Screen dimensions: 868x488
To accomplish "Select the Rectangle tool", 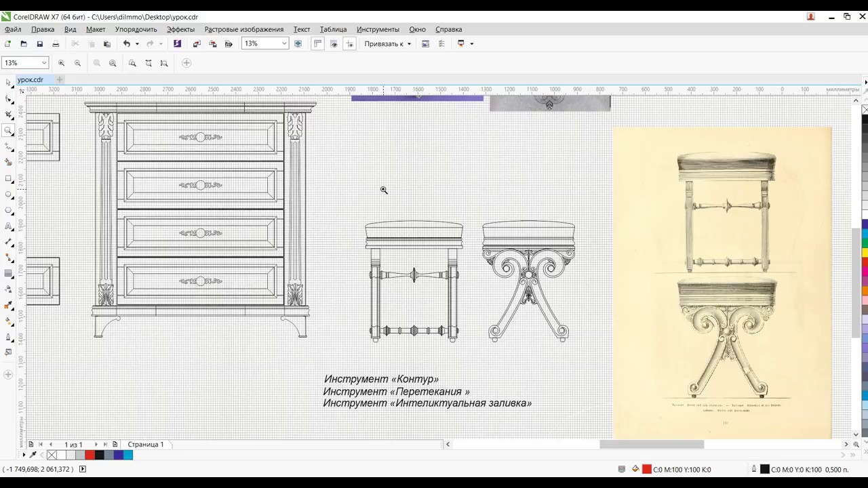I will pyautogui.click(x=8, y=178).
